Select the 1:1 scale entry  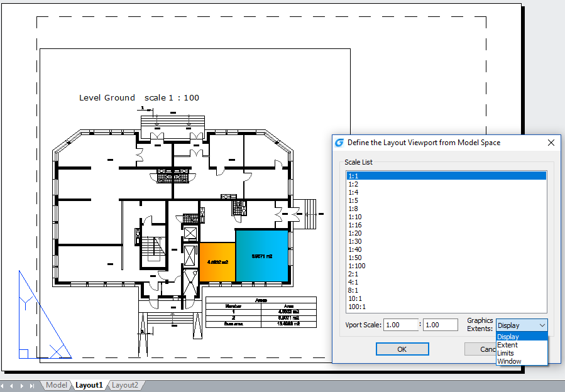446,176
